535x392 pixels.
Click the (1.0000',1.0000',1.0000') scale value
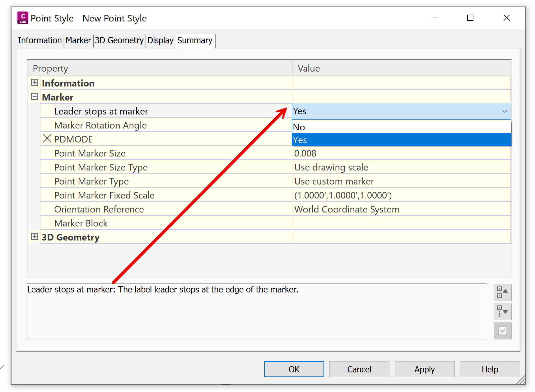click(343, 195)
